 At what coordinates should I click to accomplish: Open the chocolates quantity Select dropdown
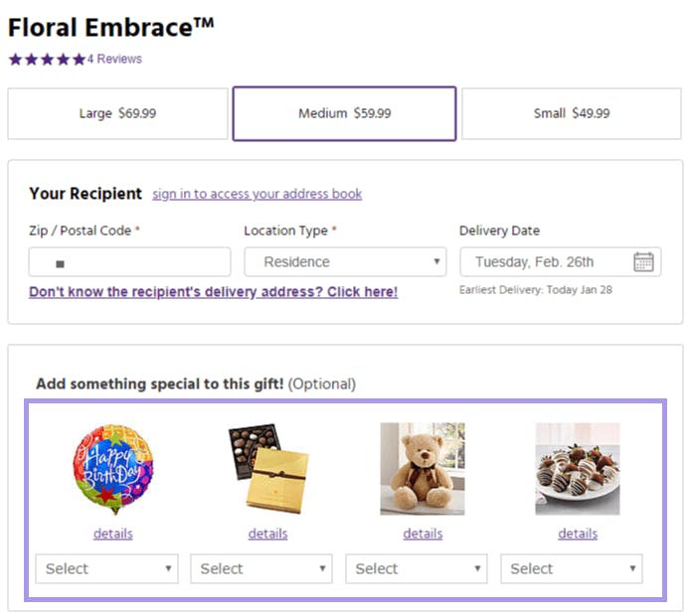[261, 568]
